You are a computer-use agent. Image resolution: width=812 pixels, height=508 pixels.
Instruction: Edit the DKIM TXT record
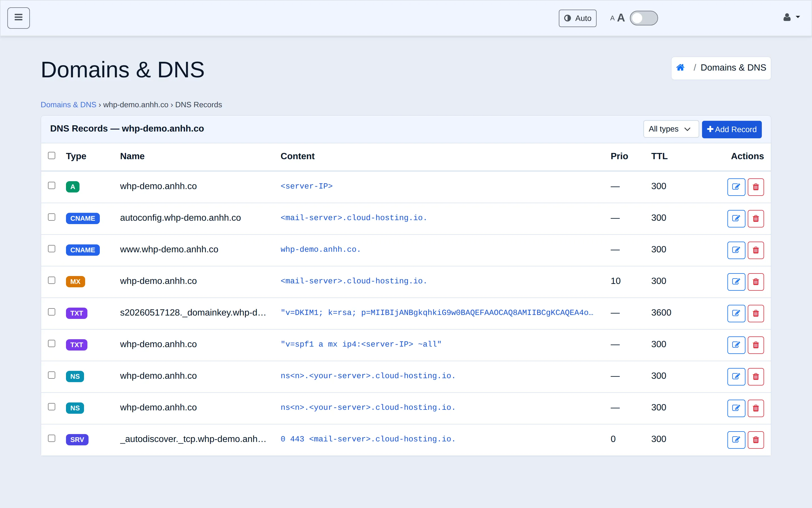[x=736, y=313]
